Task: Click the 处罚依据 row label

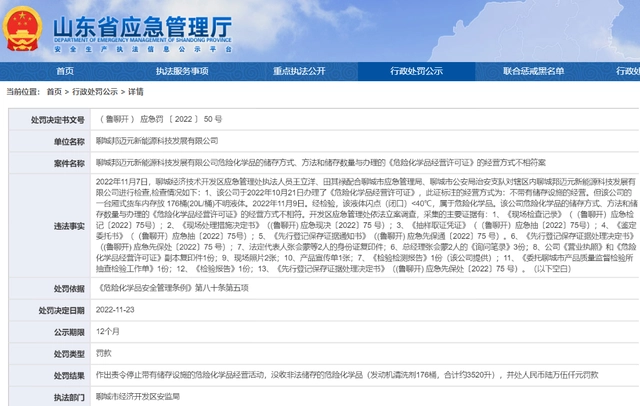Action: 69,288
